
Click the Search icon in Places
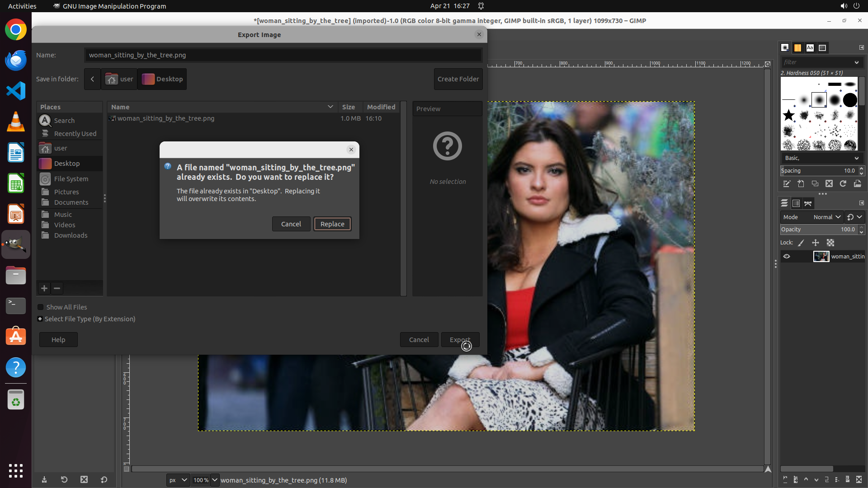45,120
